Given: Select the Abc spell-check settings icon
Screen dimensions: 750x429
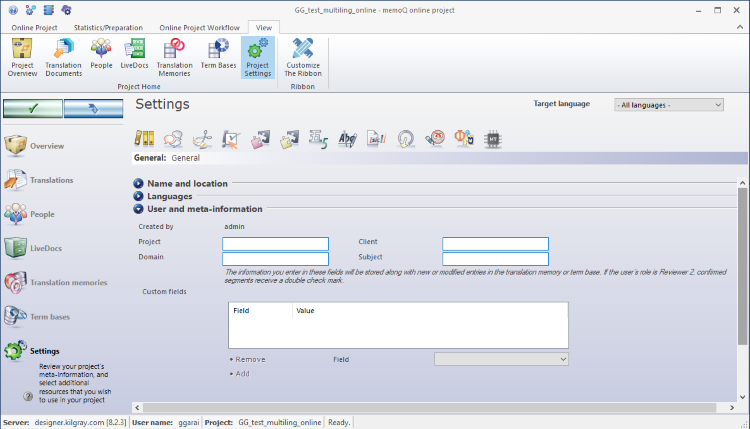Looking at the screenshot, I should (348, 138).
